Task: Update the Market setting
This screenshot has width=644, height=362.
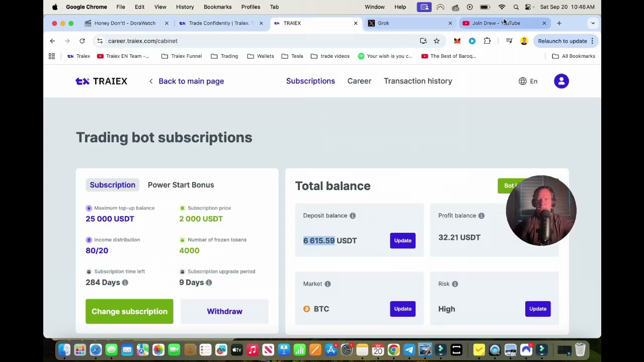Action: click(x=403, y=309)
